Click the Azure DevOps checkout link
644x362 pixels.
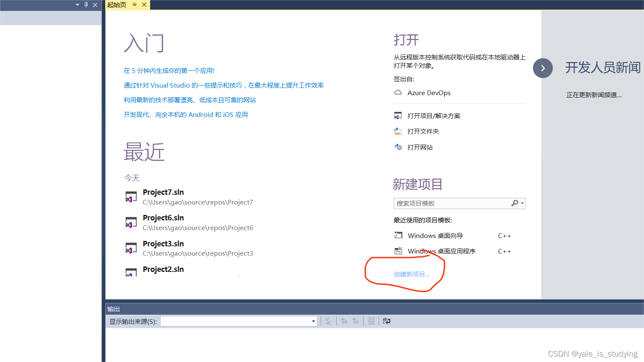(x=429, y=93)
